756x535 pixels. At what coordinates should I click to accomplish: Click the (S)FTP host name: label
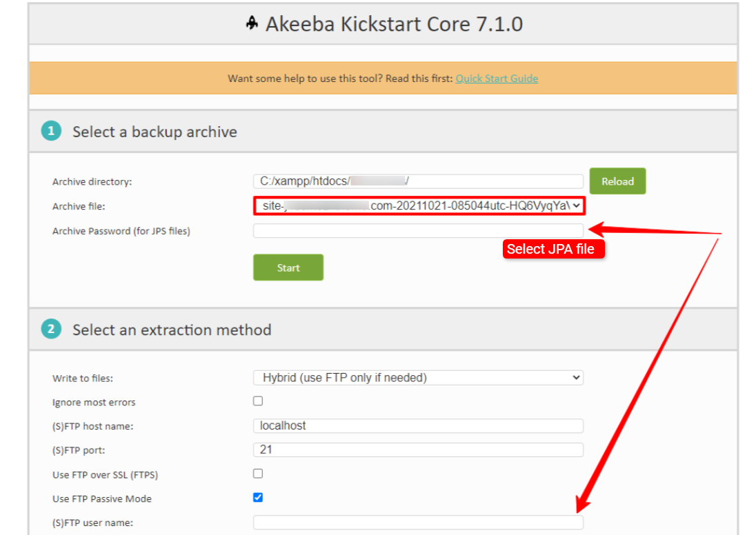92,427
